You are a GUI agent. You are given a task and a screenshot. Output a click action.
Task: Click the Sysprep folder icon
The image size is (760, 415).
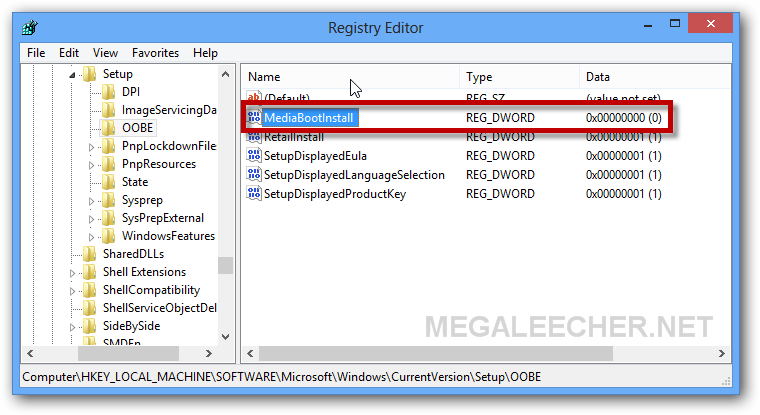point(109,200)
